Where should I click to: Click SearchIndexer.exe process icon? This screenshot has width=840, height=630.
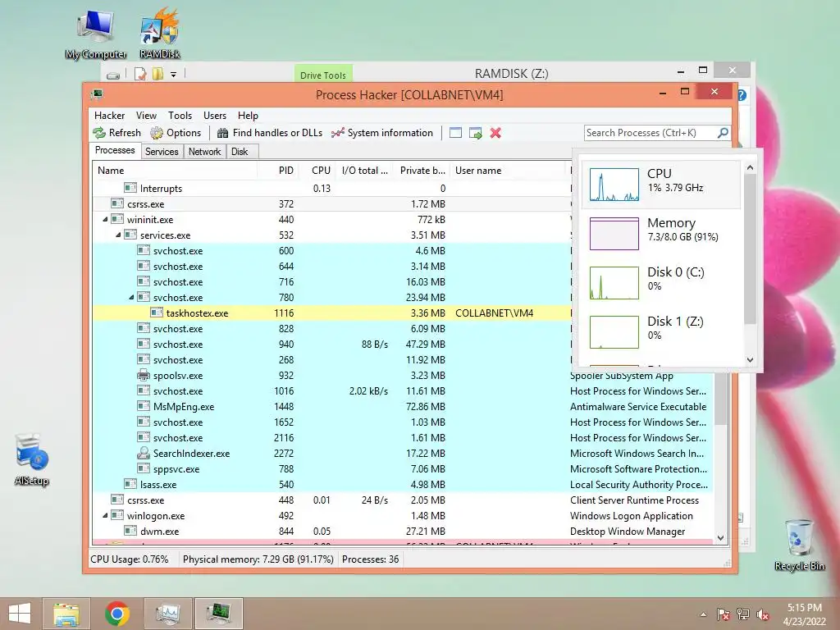143,453
